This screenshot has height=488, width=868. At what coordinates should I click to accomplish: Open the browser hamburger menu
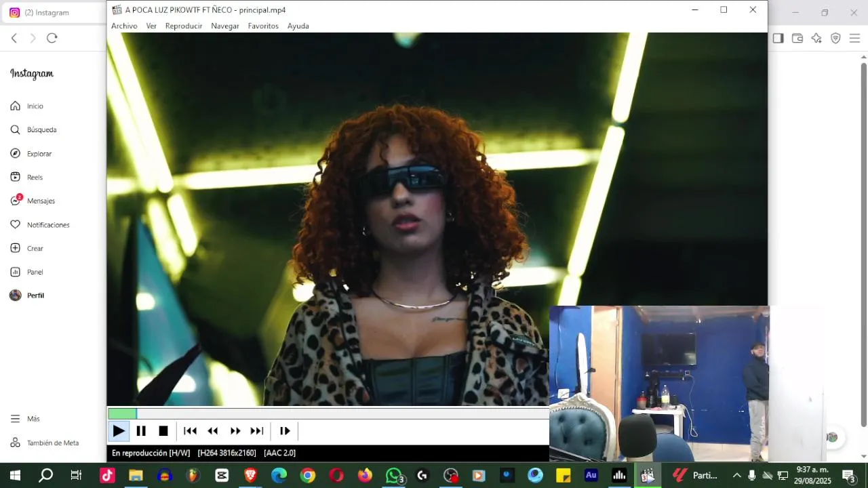[854, 39]
